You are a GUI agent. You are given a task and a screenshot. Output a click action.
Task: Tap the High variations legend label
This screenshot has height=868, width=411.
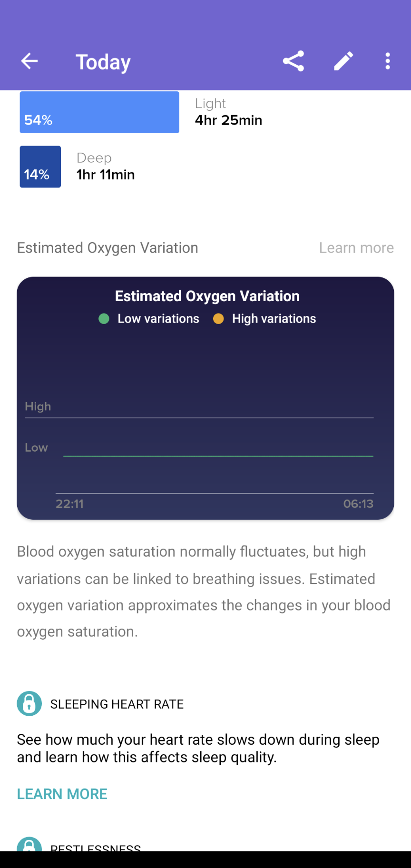point(274,319)
